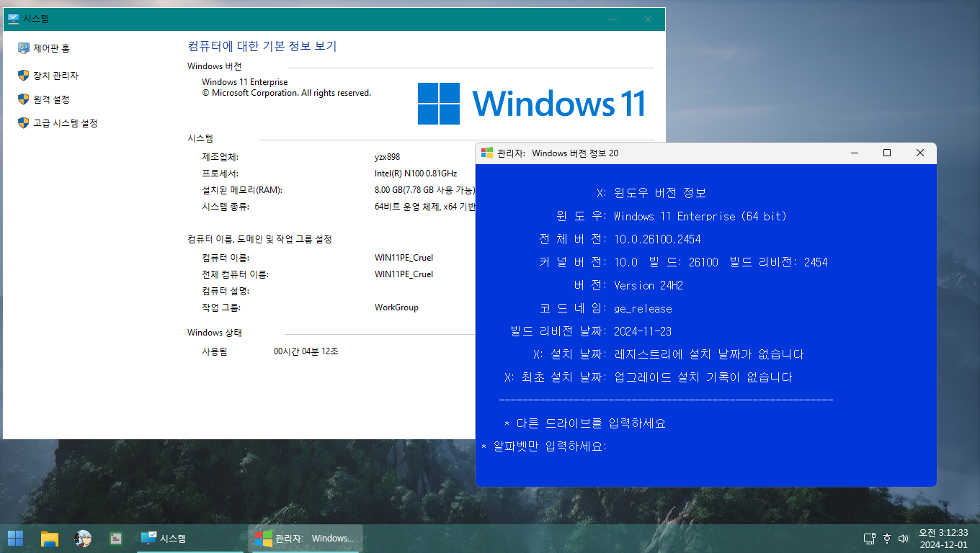Click the console text Version 24H2

tap(648, 285)
